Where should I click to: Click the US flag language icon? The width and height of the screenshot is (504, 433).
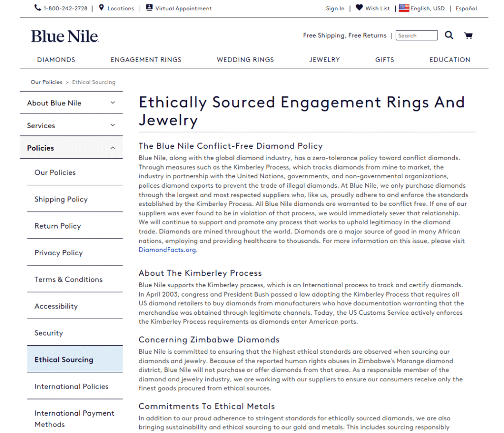[404, 8]
